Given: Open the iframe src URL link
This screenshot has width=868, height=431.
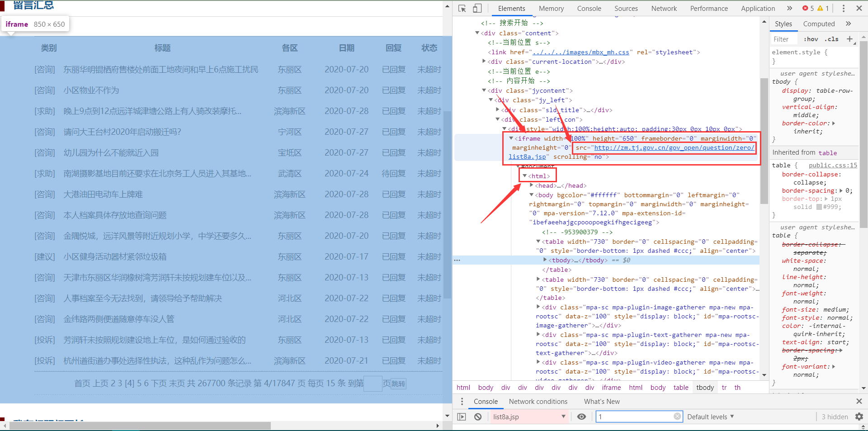Looking at the screenshot, I should click(x=674, y=148).
